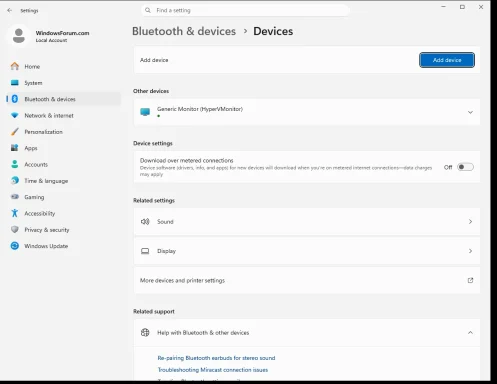The width and height of the screenshot is (497, 384).
Task: Open More devices and printer settings
Action: click(307, 280)
